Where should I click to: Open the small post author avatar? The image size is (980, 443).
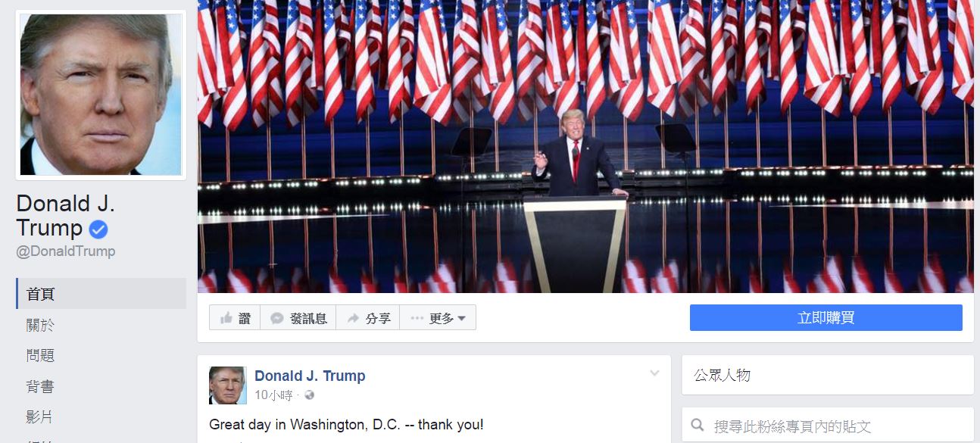227,385
